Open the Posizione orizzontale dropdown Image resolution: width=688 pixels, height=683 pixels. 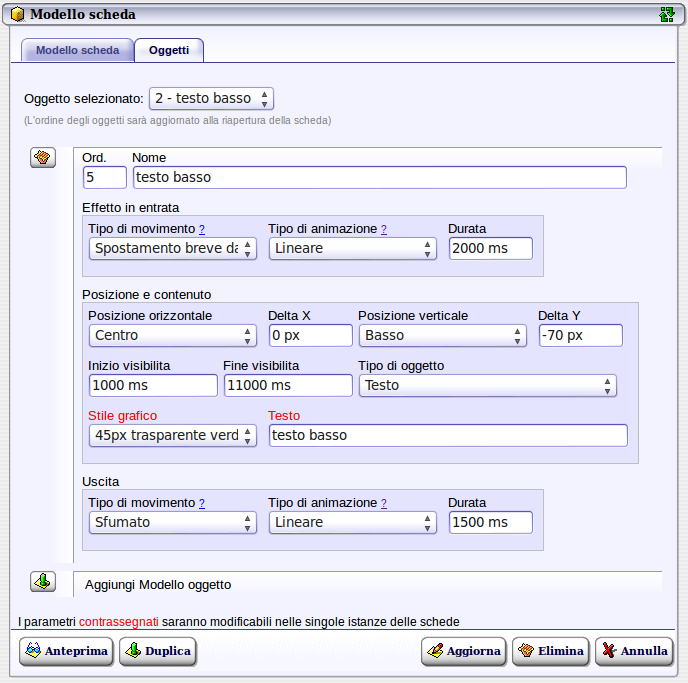click(x=172, y=335)
